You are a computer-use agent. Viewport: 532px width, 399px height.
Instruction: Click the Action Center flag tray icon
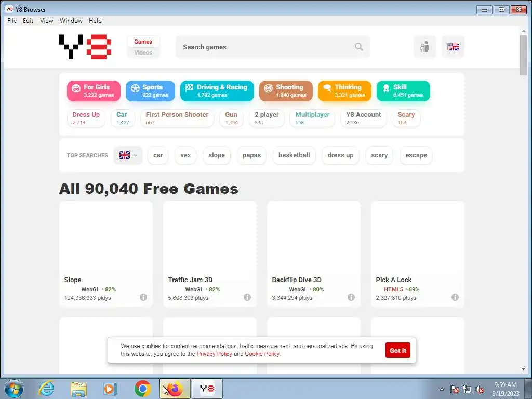pyautogui.click(x=454, y=389)
